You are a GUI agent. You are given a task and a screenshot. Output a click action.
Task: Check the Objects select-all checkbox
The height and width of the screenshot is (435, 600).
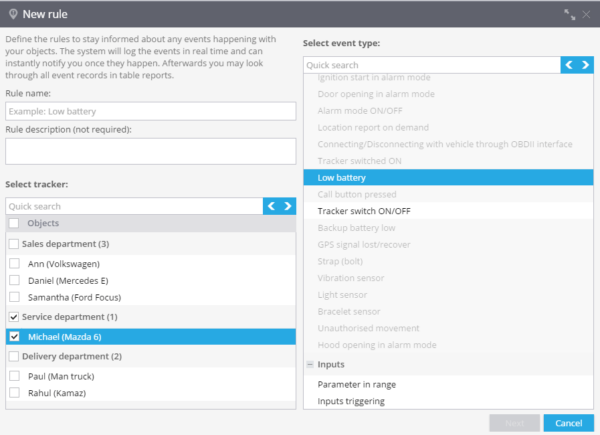(14, 223)
